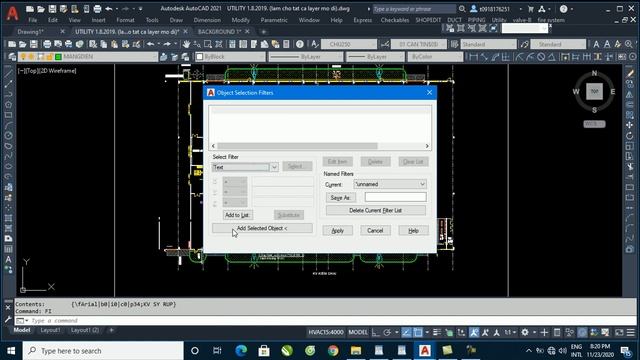Toggle Object Snap Tracking in status bar
Screen dimensions: 640x360
coord(407,333)
